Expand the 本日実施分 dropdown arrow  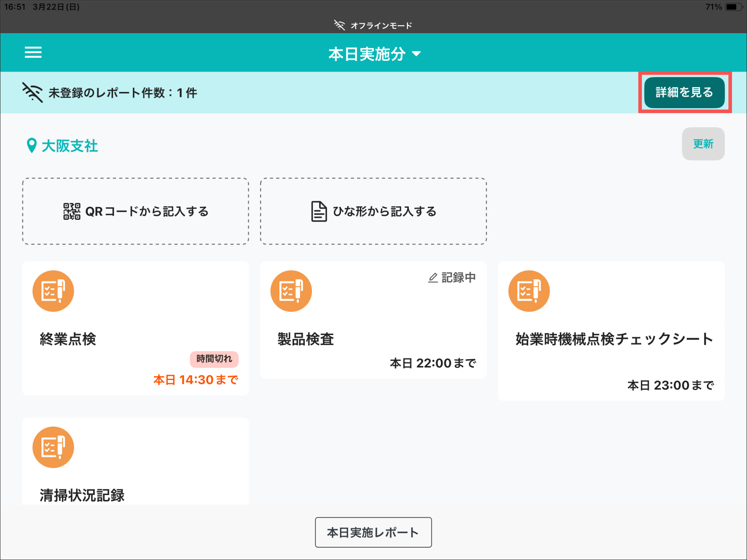416,54
